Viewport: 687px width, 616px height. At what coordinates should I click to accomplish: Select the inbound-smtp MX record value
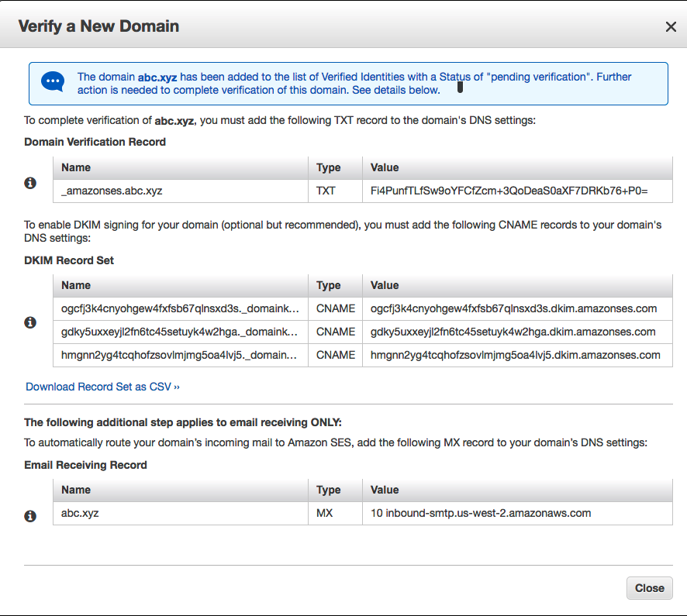(481, 513)
